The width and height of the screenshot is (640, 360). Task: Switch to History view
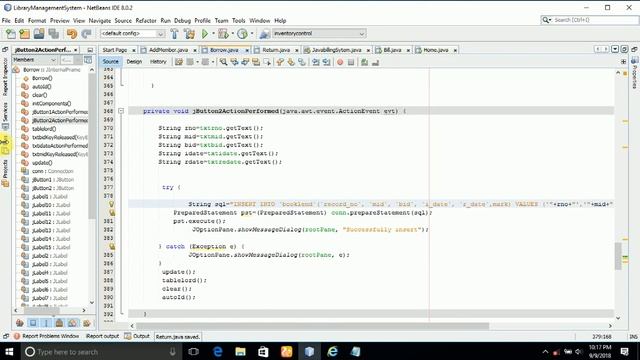point(158,62)
